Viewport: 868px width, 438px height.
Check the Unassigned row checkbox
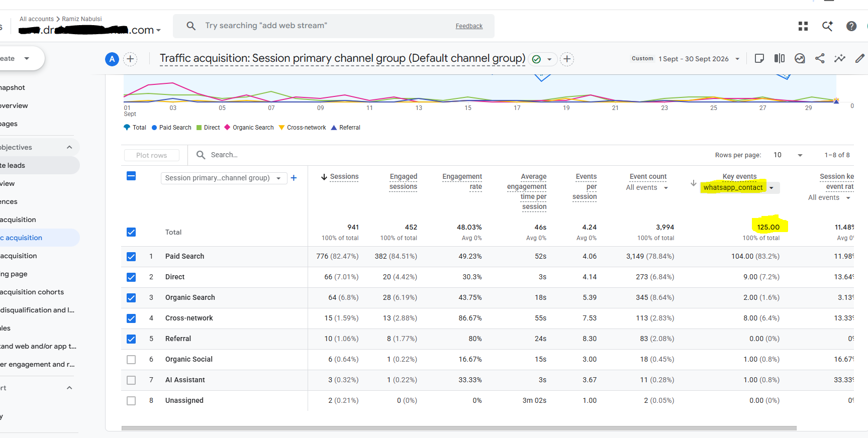pos(131,401)
